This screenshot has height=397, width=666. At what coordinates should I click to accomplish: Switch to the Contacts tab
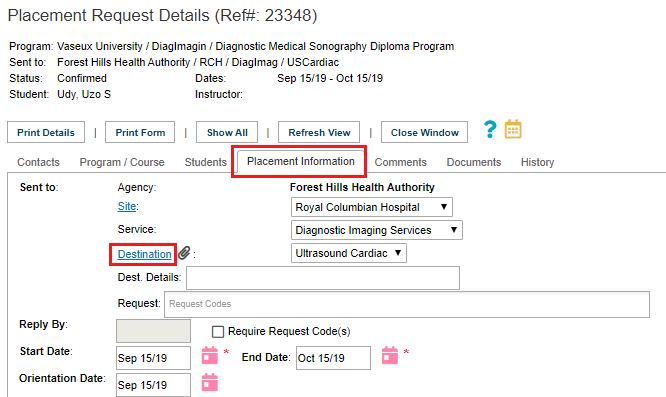pos(38,162)
